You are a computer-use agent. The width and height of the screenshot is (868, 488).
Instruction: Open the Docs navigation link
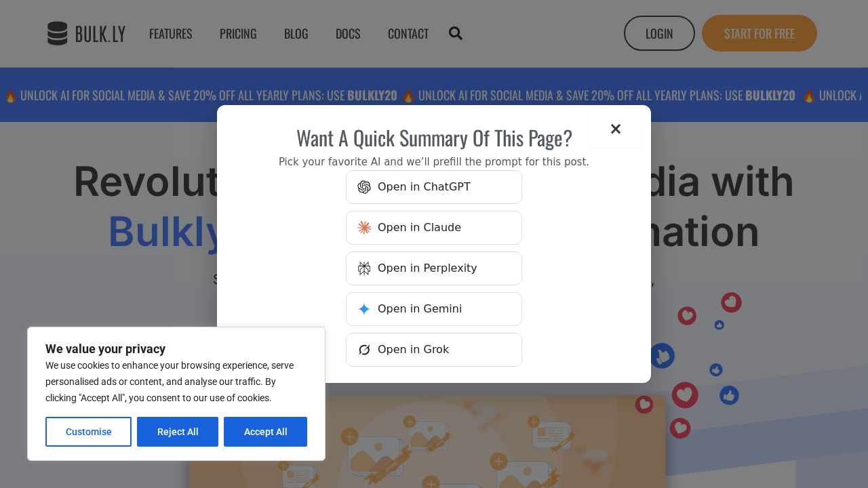tap(348, 33)
